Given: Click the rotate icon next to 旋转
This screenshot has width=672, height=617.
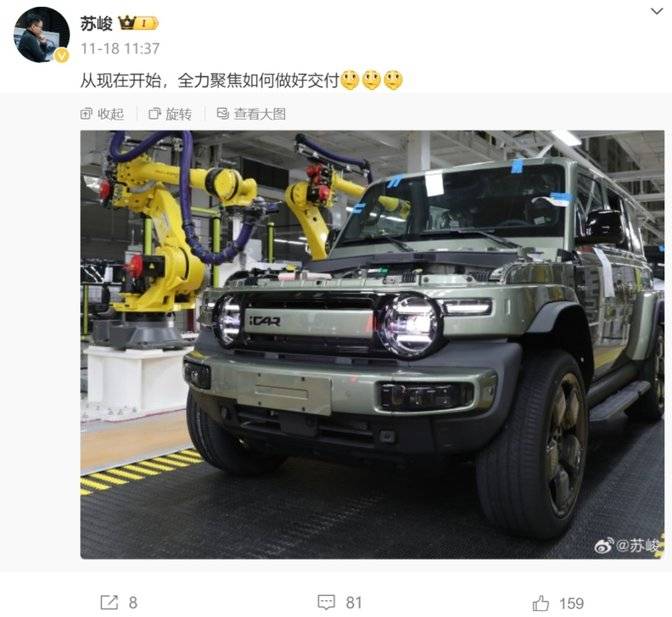Looking at the screenshot, I should (154, 114).
